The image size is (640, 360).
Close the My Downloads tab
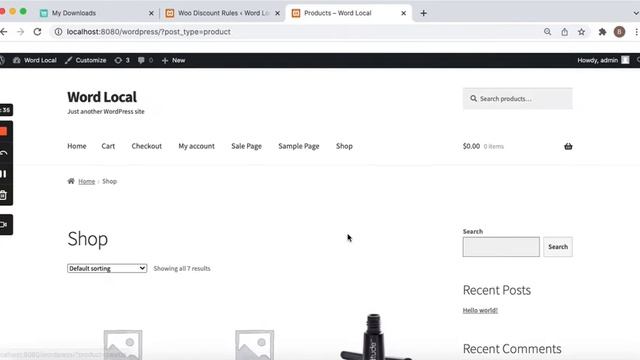tap(151, 13)
